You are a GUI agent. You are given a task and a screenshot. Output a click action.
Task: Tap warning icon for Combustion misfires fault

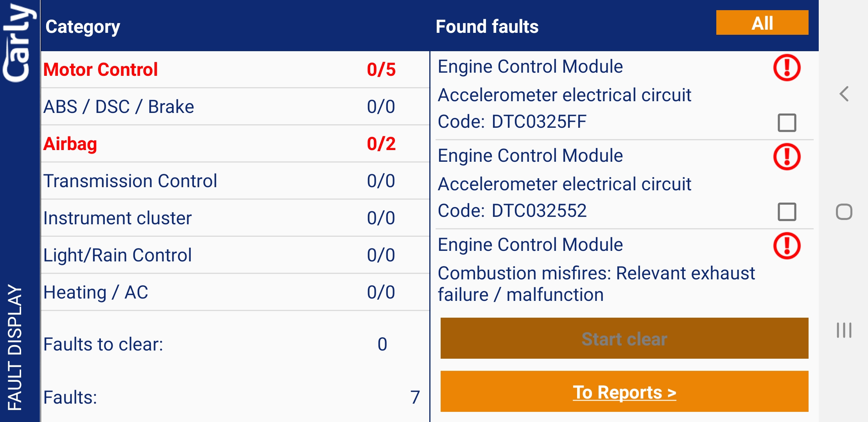(x=787, y=246)
